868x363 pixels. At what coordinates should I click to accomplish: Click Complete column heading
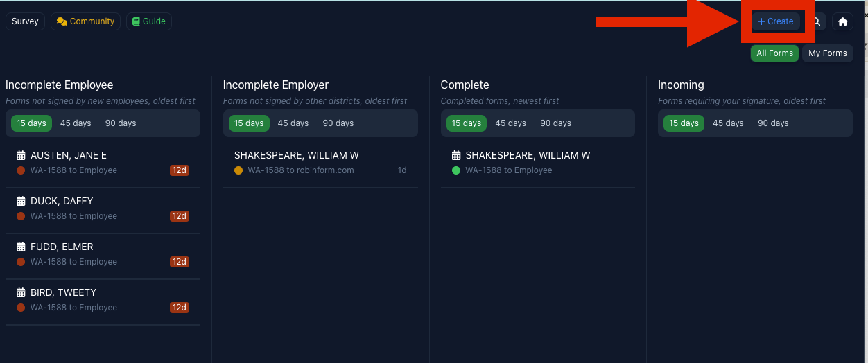point(465,85)
